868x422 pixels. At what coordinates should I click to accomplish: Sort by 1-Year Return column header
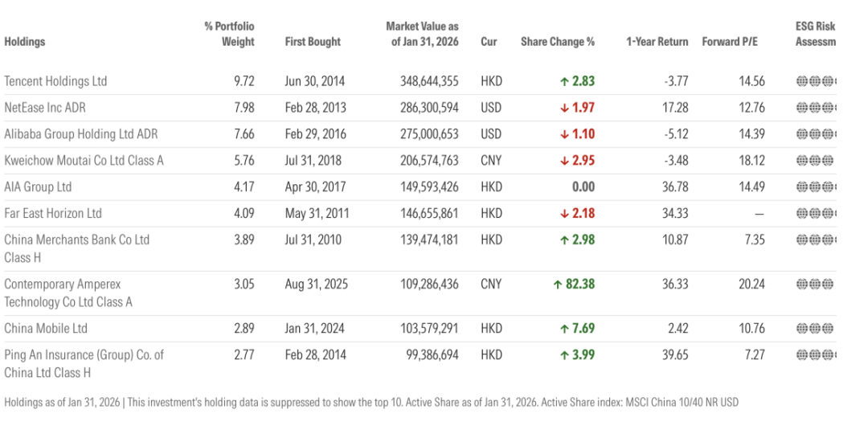pyautogui.click(x=657, y=42)
